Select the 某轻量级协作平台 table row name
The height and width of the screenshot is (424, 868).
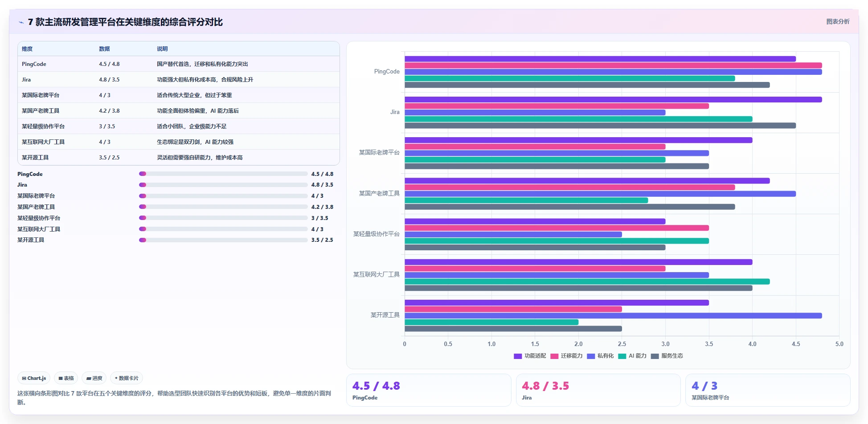[x=43, y=126]
